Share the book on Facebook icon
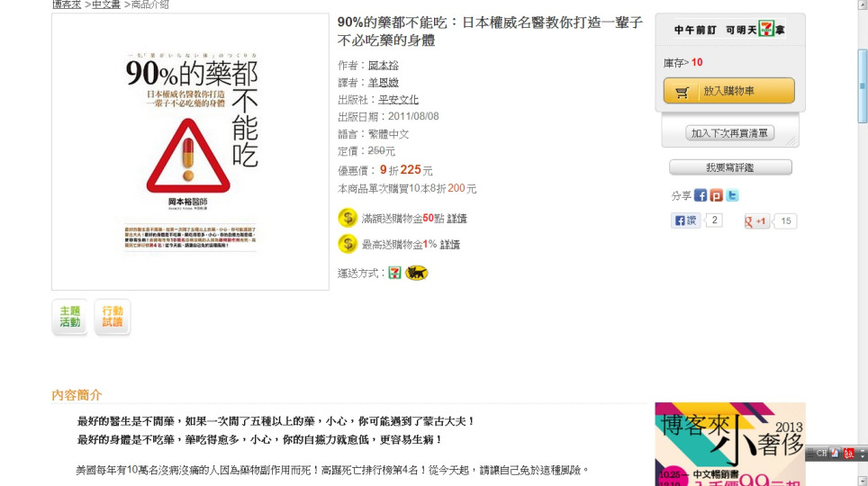 point(701,195)
